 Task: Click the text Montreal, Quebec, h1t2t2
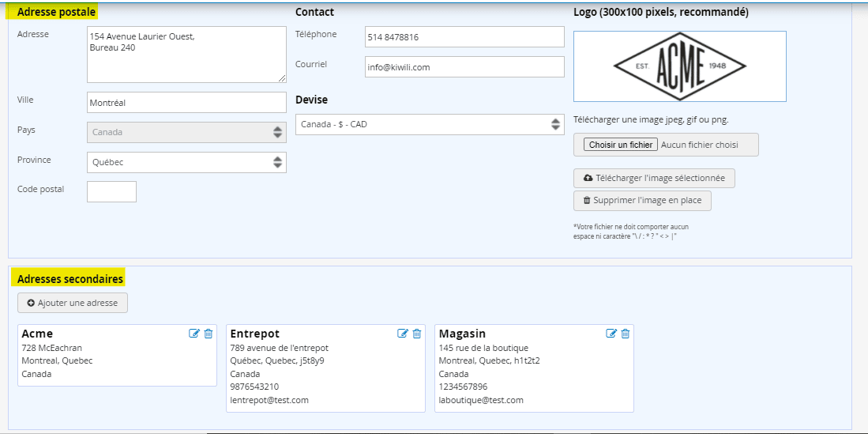490,360
